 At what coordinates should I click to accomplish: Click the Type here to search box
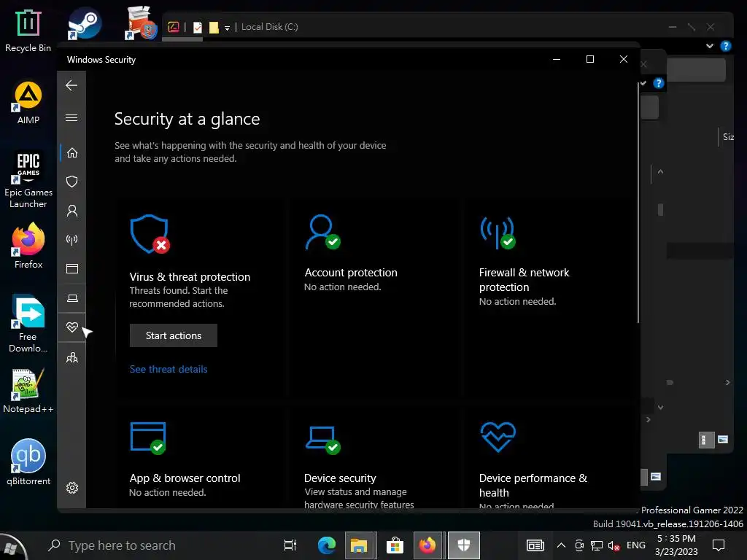pyautogui.click(x=158, y=545)
